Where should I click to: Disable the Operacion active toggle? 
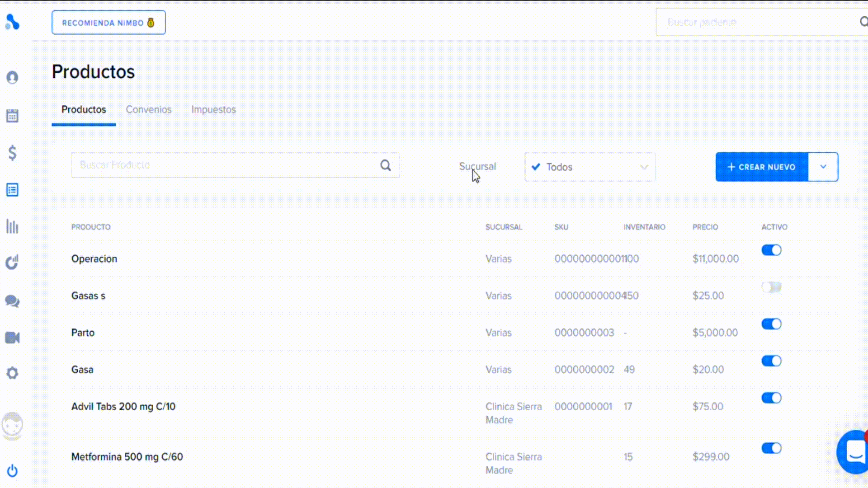coord(771,250)
